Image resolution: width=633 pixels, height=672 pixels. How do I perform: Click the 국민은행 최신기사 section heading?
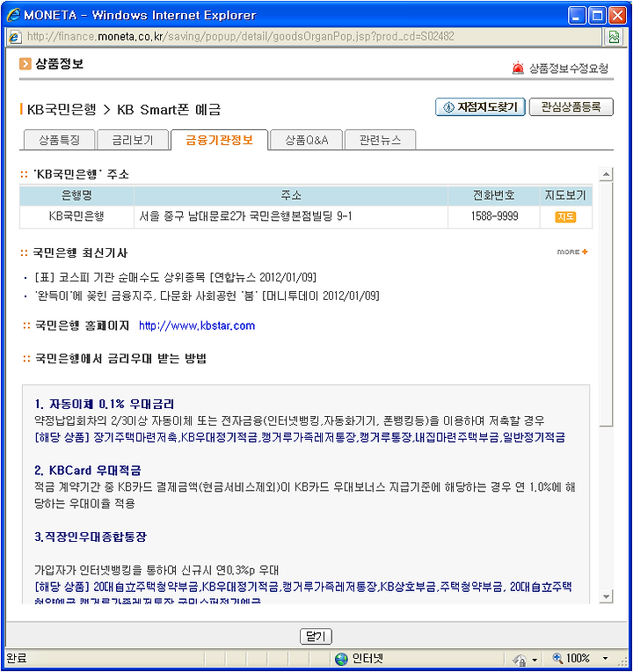pos(80,252)
